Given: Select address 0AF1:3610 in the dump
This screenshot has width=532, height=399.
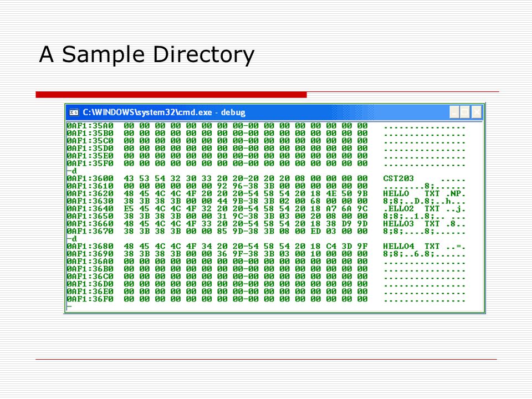Looking at the screenshot, I should pyautogui.click(x=90, y=186).
